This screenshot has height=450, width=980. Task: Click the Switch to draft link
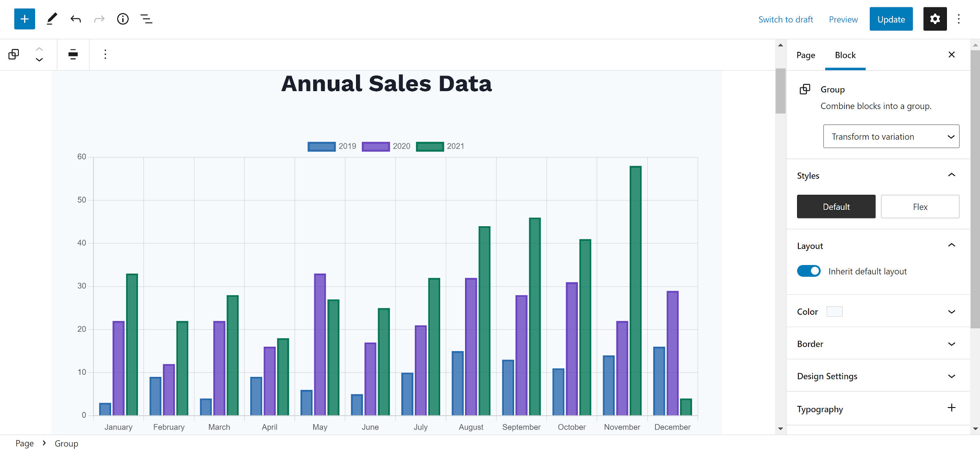tap(785, 19)
